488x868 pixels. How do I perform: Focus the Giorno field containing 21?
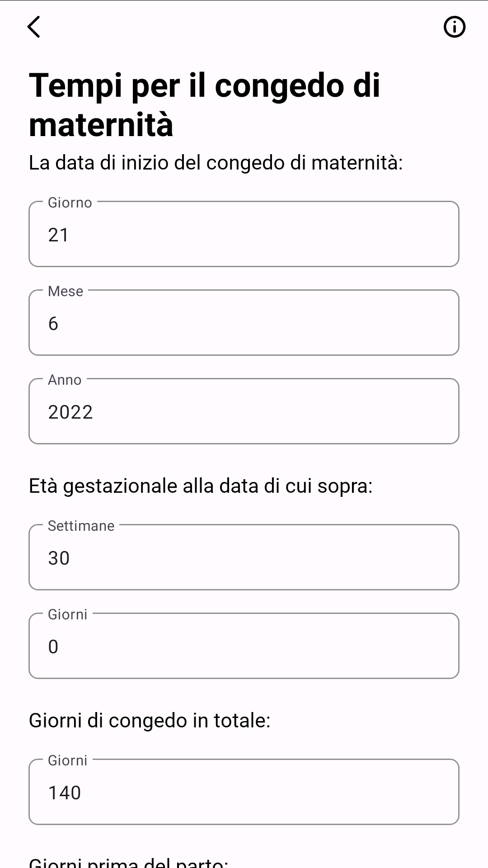click(x=244, y=234)
